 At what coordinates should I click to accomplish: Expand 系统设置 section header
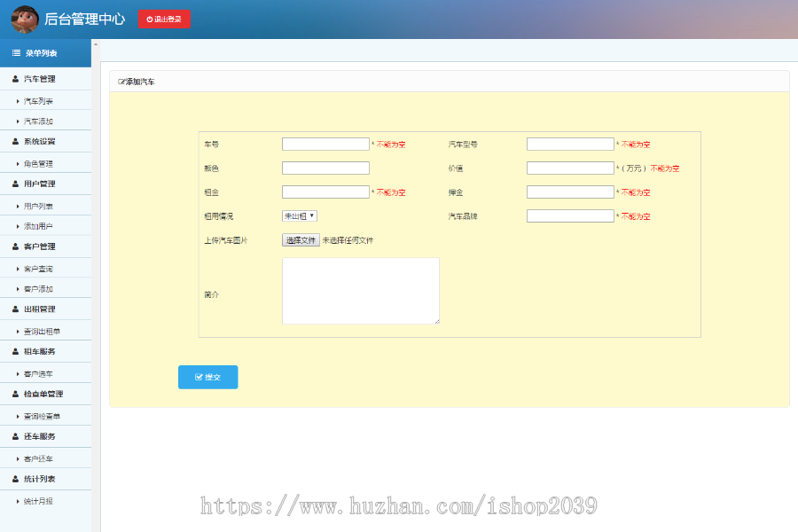pos(45,142)
